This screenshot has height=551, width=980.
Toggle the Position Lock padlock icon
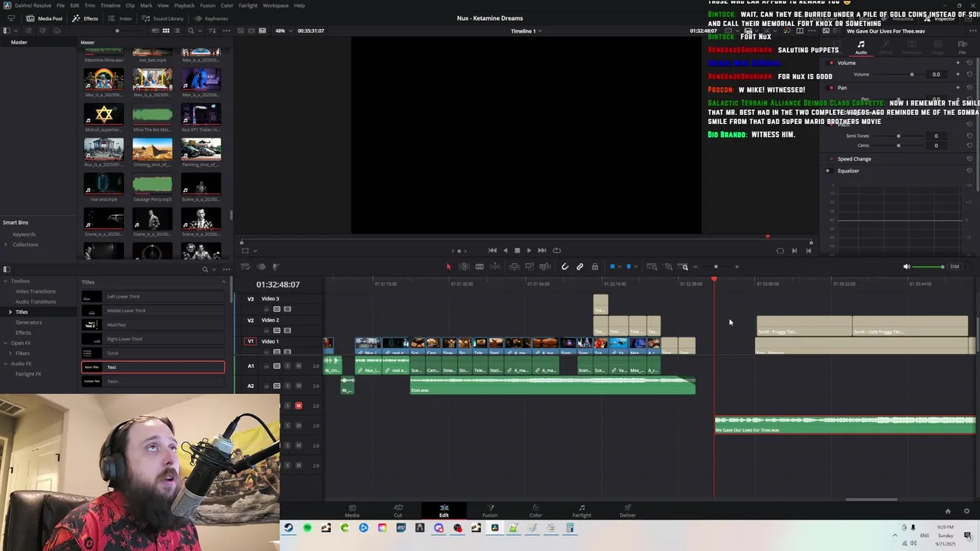coord(595,266)
